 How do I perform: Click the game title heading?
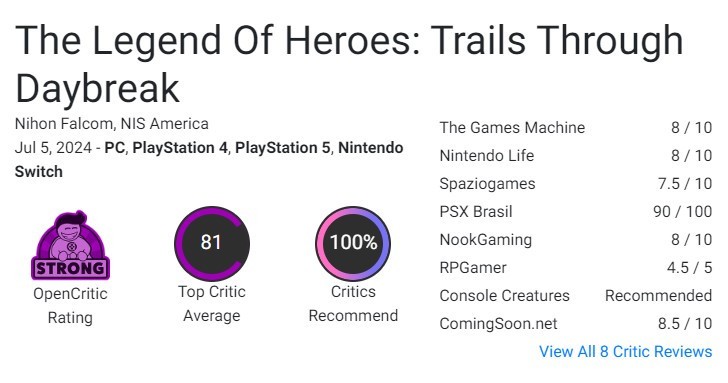pyautogui.click(x=349, y=64)
